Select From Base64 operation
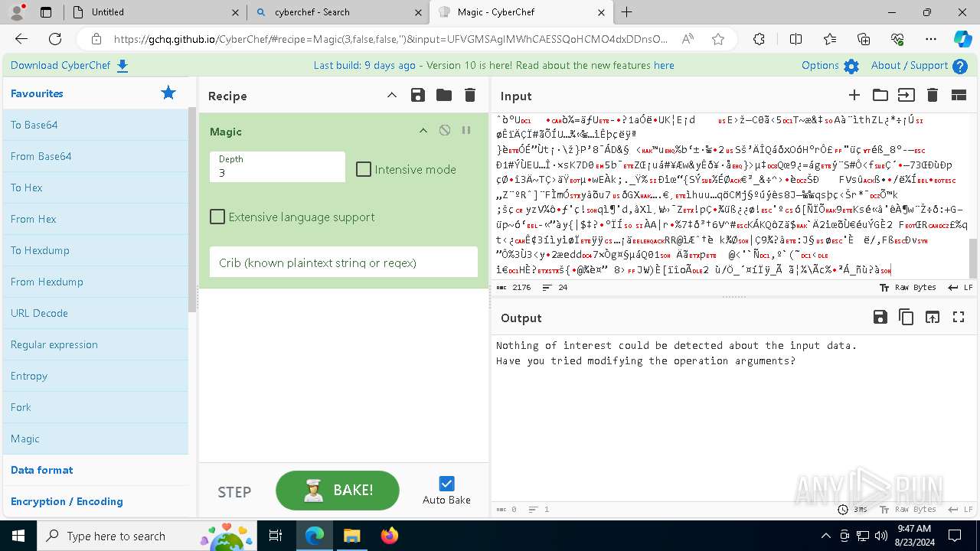Screen dimensions: 980x551 click(96, 156)
